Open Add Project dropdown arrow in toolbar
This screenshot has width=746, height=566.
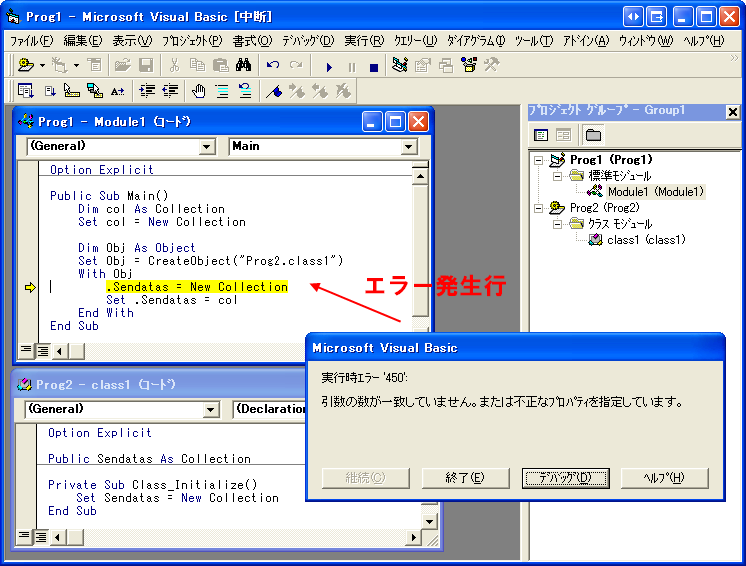(x=42, y=65)
